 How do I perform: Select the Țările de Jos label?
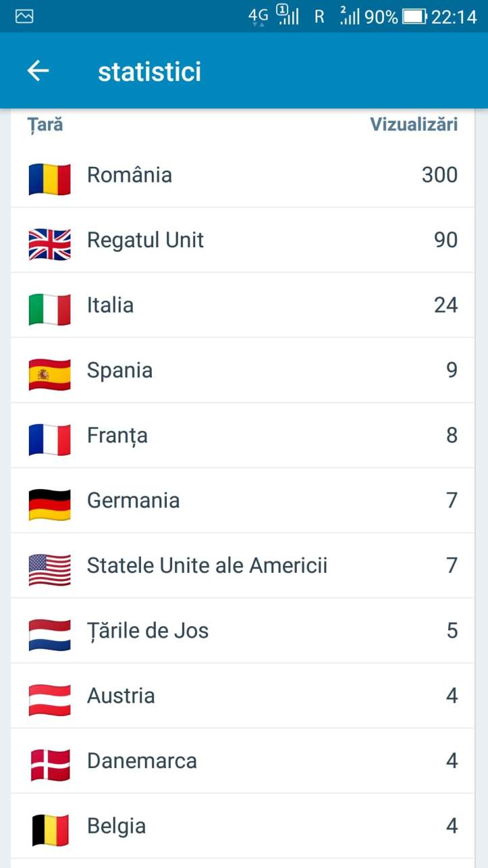coord(148,631)
